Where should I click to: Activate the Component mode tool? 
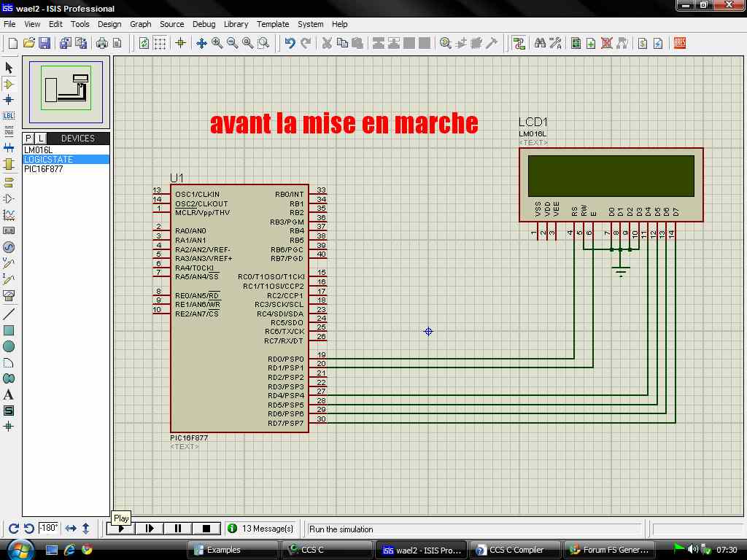(x=9, y=84)
